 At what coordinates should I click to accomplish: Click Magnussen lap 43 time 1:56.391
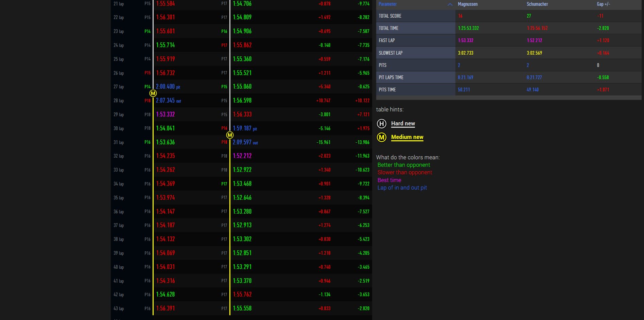[165, 308]
